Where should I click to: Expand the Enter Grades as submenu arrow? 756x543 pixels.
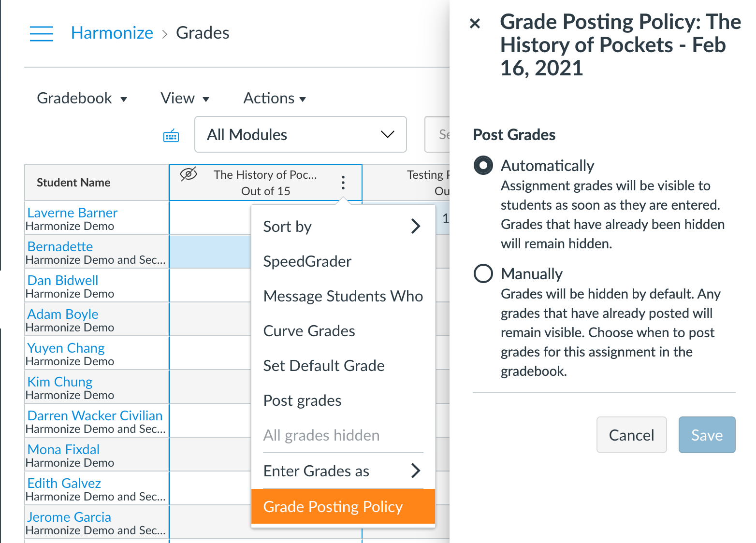pyautogui.click(x=415, y=471)
